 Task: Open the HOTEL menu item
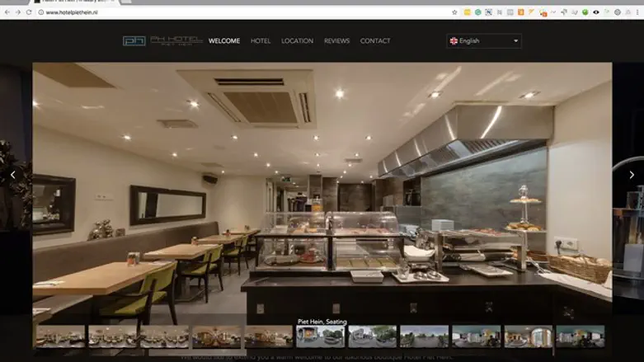tap(261, 40)
